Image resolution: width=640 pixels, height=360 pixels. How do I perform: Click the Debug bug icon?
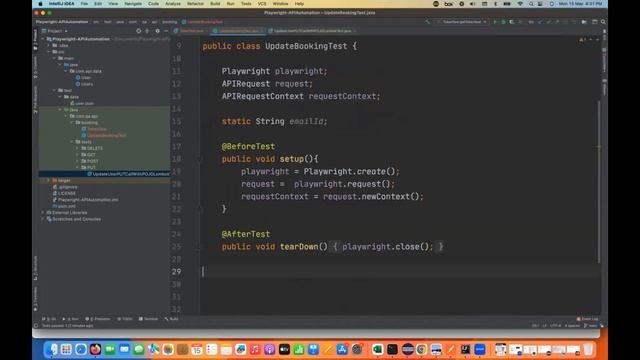503,22
